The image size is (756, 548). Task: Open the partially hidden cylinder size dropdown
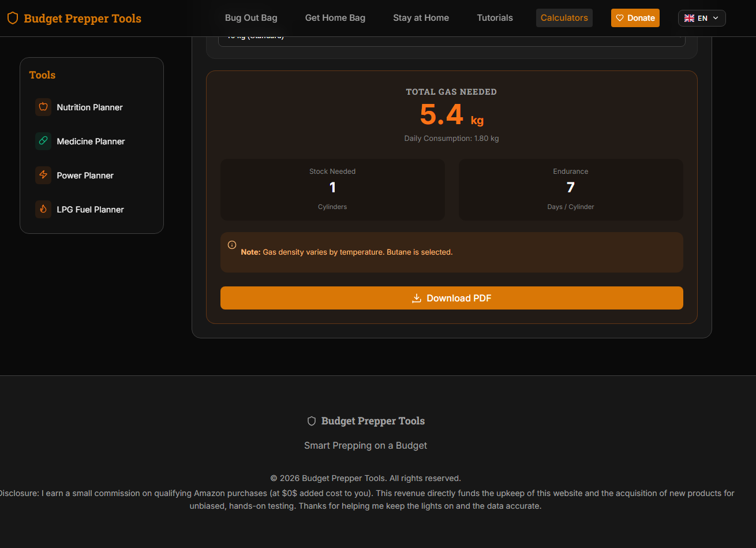452,41
